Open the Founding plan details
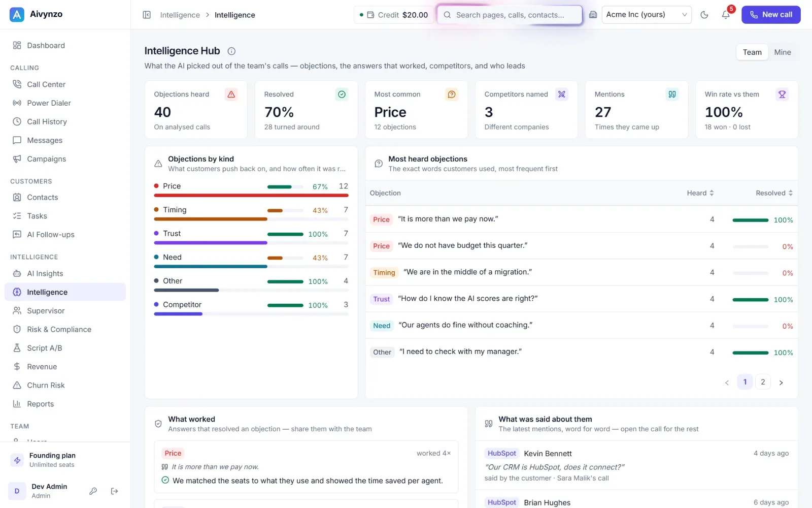Viewport: 812px width, 508px height. 65,460
